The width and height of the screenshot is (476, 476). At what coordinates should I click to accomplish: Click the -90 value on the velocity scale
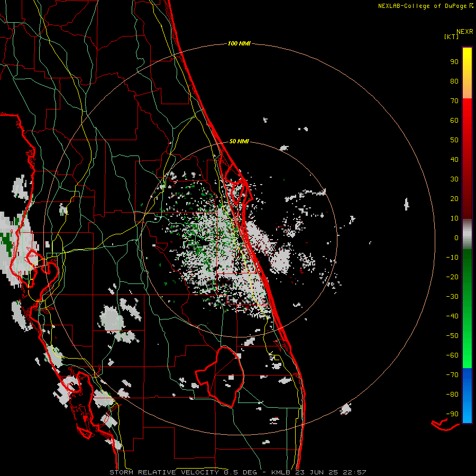pos(452,414)
